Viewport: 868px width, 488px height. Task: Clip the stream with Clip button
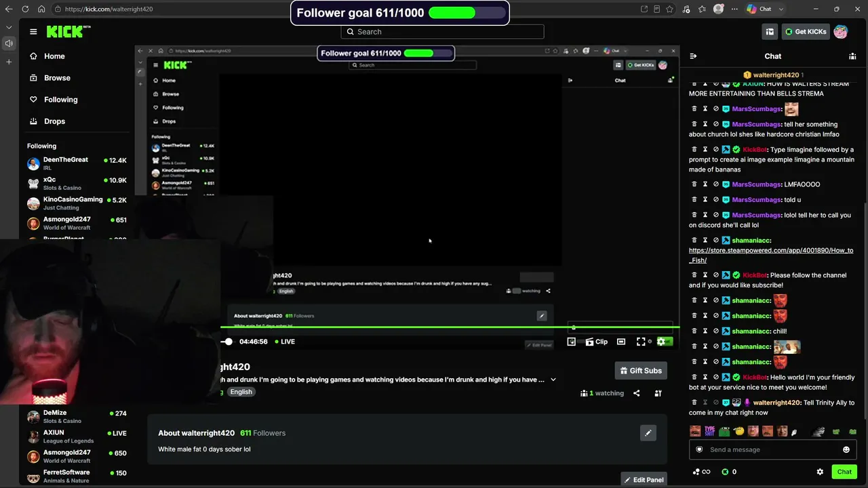click(x=597, y=342)
